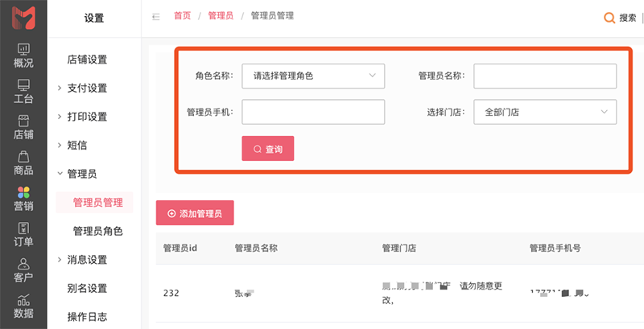
Task: Click the 查询 search button
Action: pyautogui.click(x=267, y=149)
